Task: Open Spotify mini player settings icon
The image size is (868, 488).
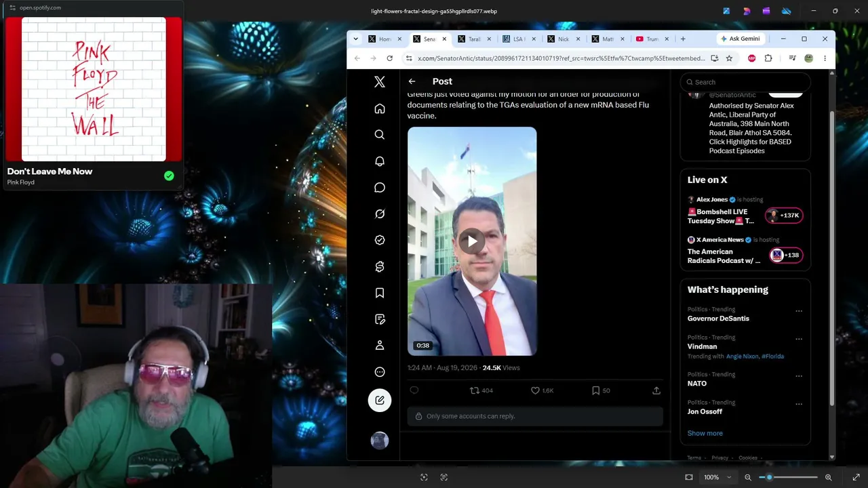Action: (x=12, y=7)
